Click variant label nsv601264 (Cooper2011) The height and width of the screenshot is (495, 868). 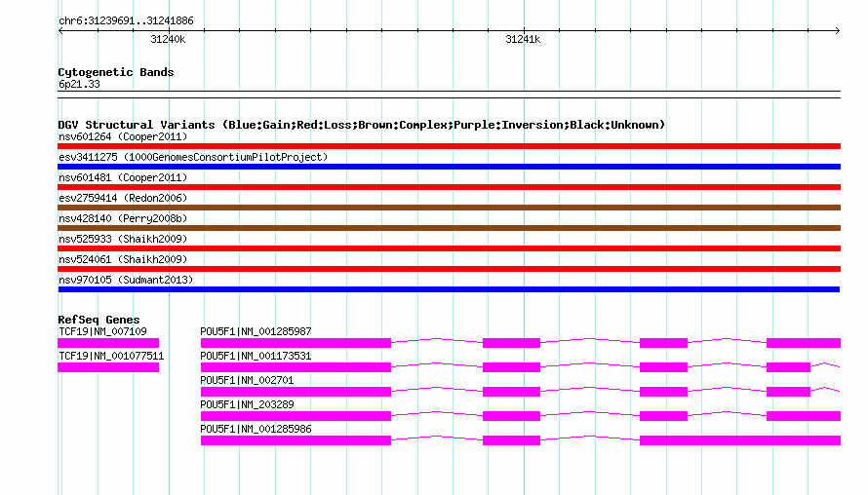123,136
